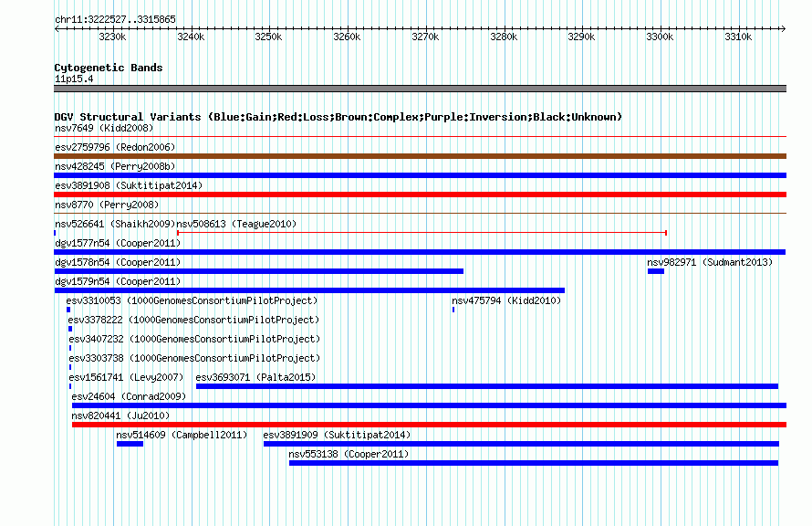Click the 3310k ruler mark
Image resolution: width=812 pixels, height=526 pixels.
click(738, 37)
